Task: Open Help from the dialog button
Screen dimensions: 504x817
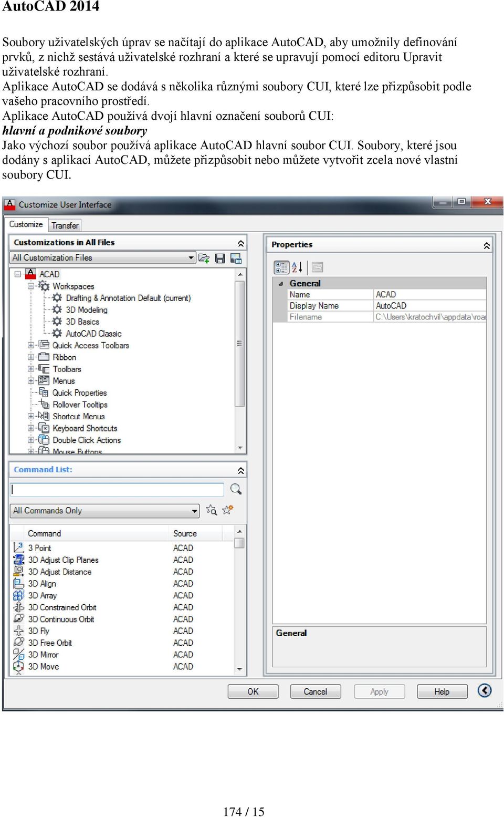Action: (442, 691)
